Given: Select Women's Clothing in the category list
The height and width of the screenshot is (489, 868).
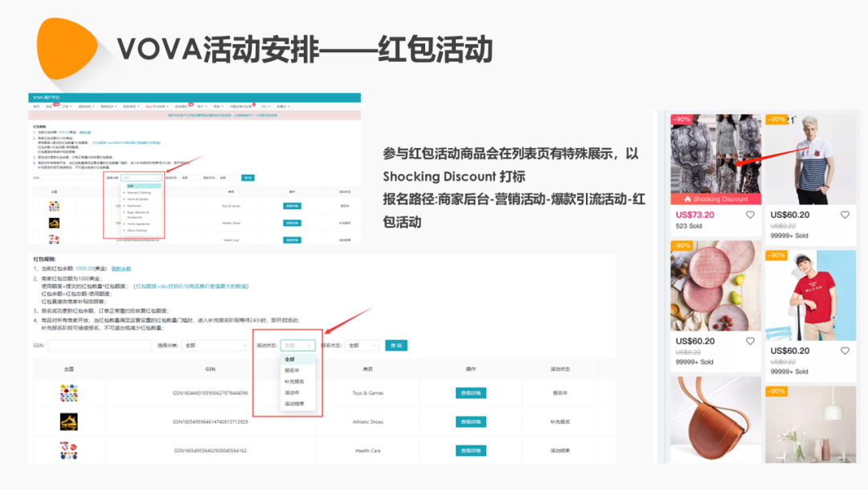Looking at the screenshot, I should 139,193.
